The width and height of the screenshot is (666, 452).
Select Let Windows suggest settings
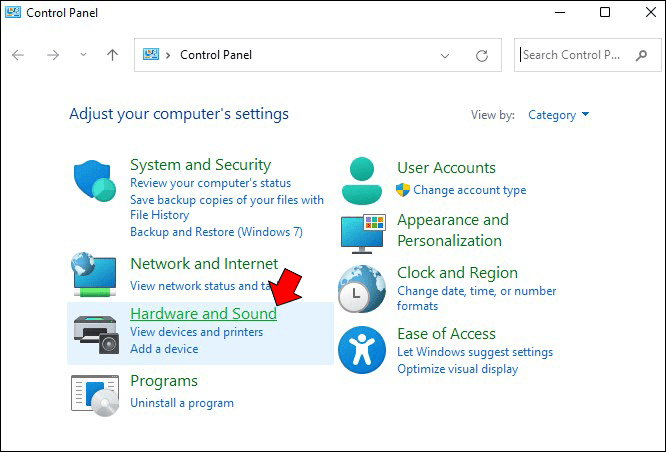pyautogui.click(x=475, y=352)
